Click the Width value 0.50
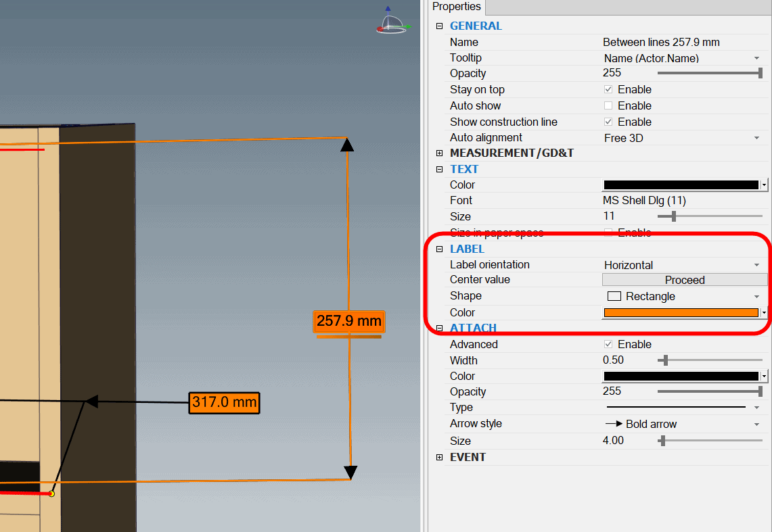The height and width of the screenshot is (532, 772). pos(613,360)
